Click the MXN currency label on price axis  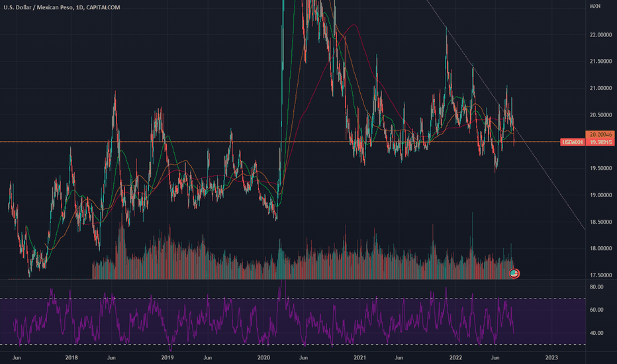coord(595,7)
